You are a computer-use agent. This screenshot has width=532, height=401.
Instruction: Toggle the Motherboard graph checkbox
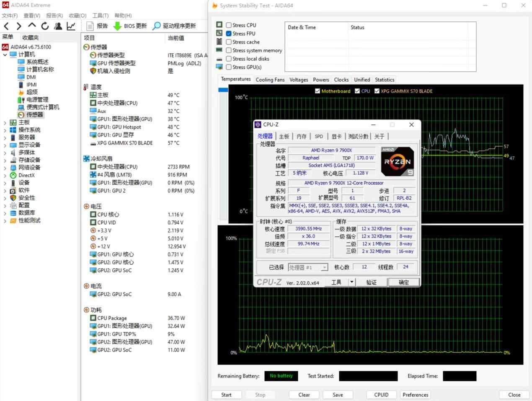pos(318,91)
